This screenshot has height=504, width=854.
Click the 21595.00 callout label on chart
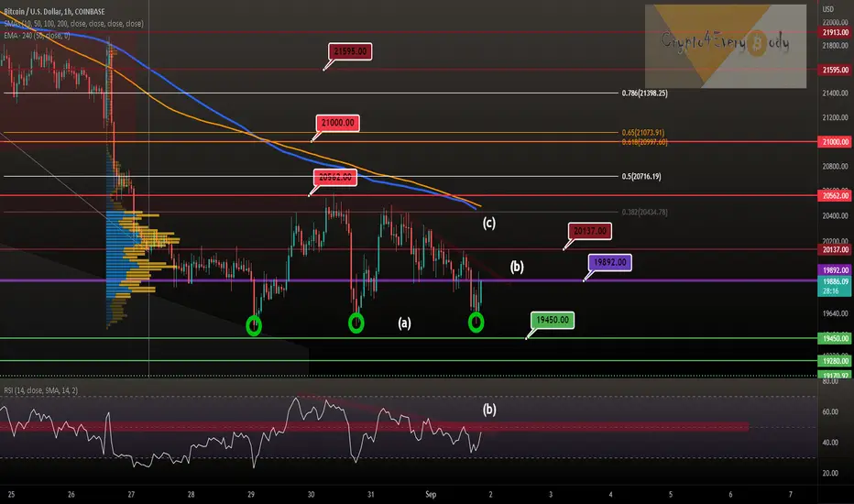350,51
